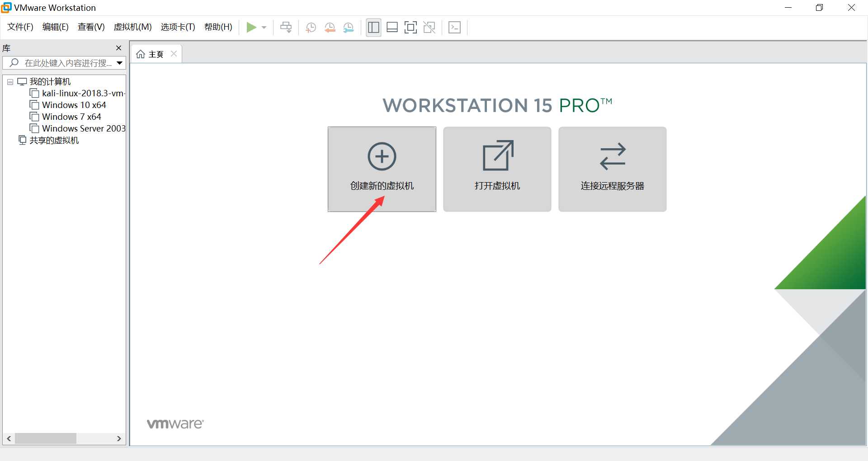Click the green Power On play button
Viewport: 868px width, 461px height.
point(251,28)
